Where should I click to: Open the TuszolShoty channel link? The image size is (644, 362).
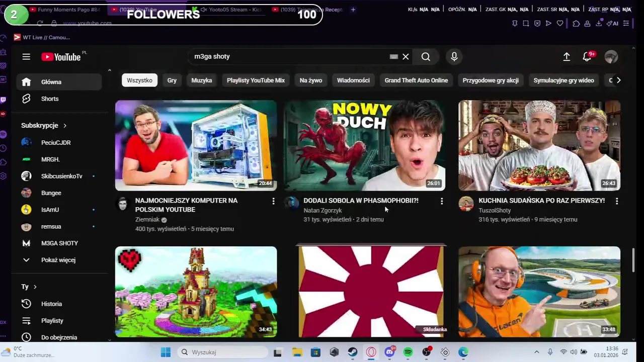(495, 211)
